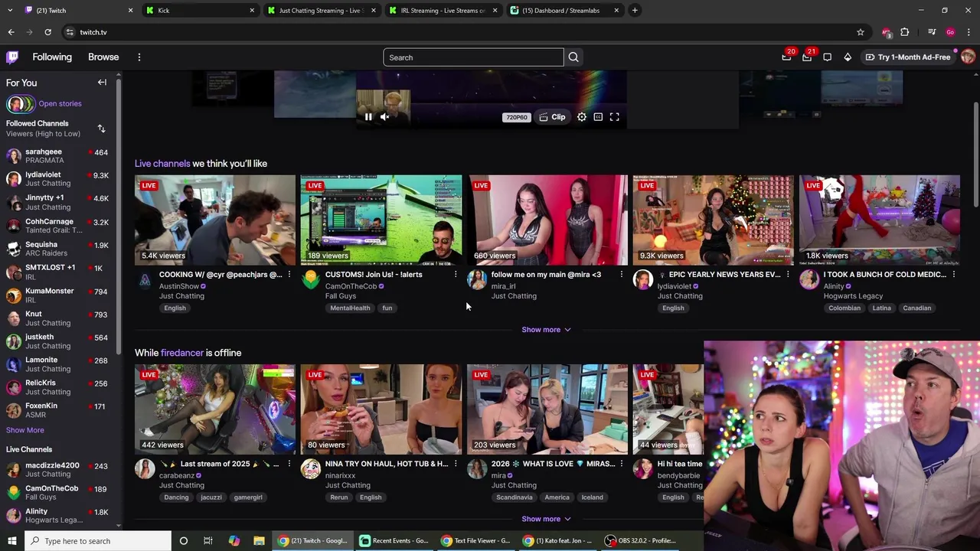Pause the playing stream
The height and width of the screenshot is (551, 980).
368,117
